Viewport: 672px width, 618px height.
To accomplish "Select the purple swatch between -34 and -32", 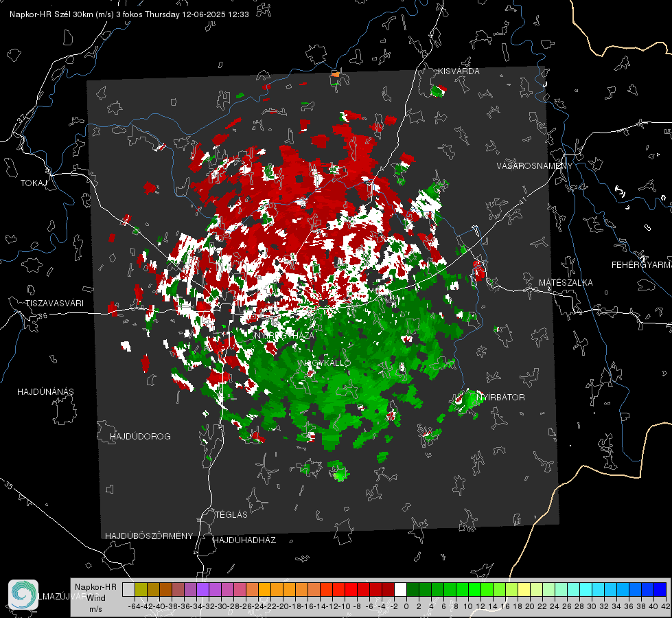I will coord(202,589).
